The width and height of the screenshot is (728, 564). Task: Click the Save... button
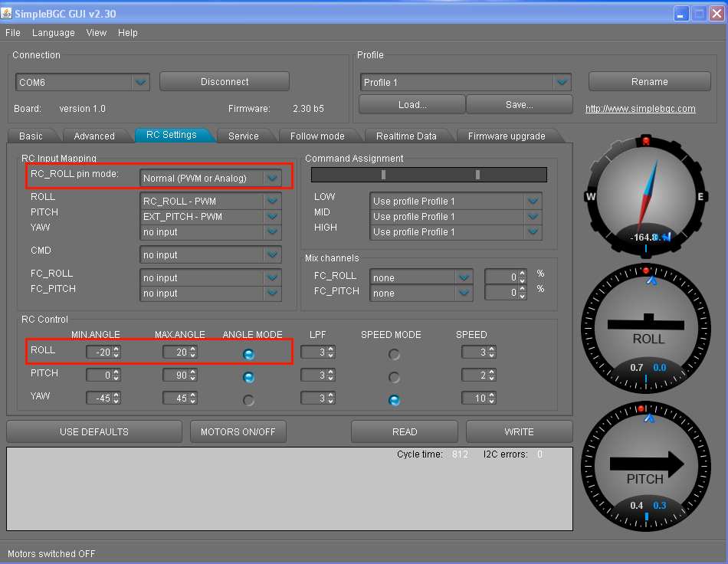[520, 104]
